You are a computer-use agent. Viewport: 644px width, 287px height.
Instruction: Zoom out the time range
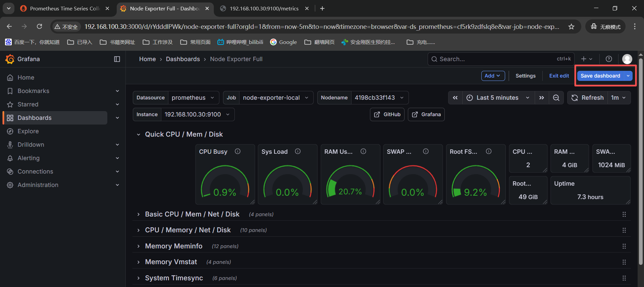click(x=556, y=98)
